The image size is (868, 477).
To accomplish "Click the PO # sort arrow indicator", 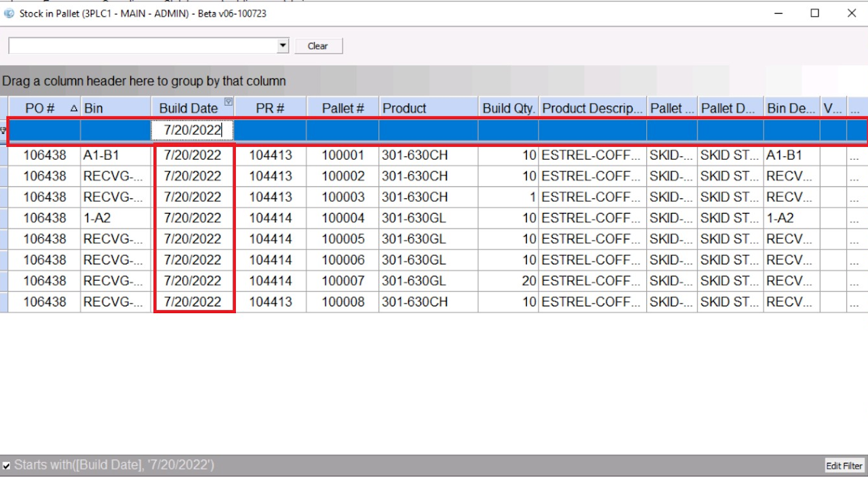I will (74, 108).
